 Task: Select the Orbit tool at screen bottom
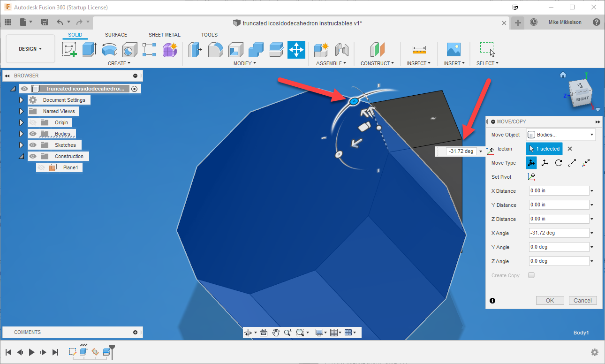tap(248, 332)
